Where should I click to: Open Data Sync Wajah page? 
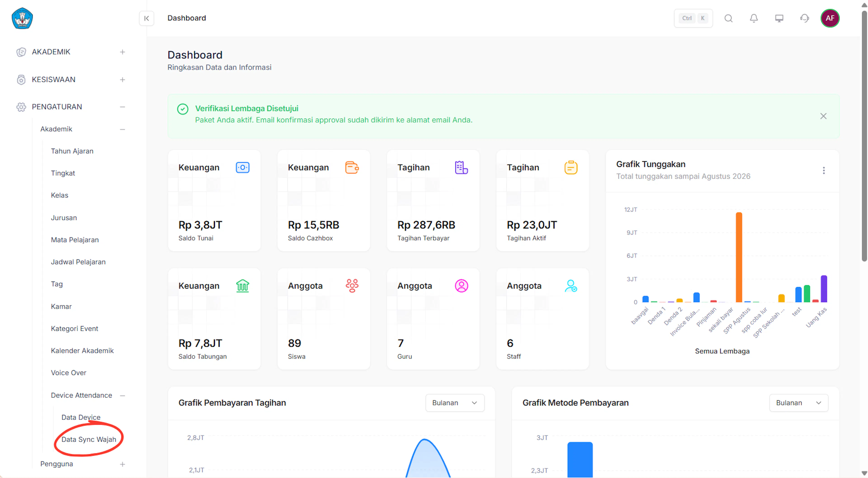tap(89, 440)
